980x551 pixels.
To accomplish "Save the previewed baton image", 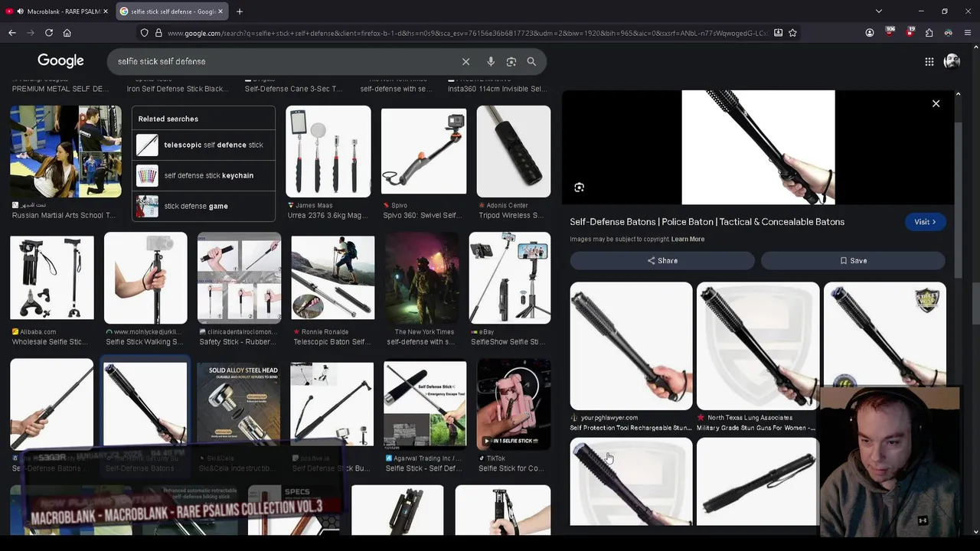I will (853, 260).
